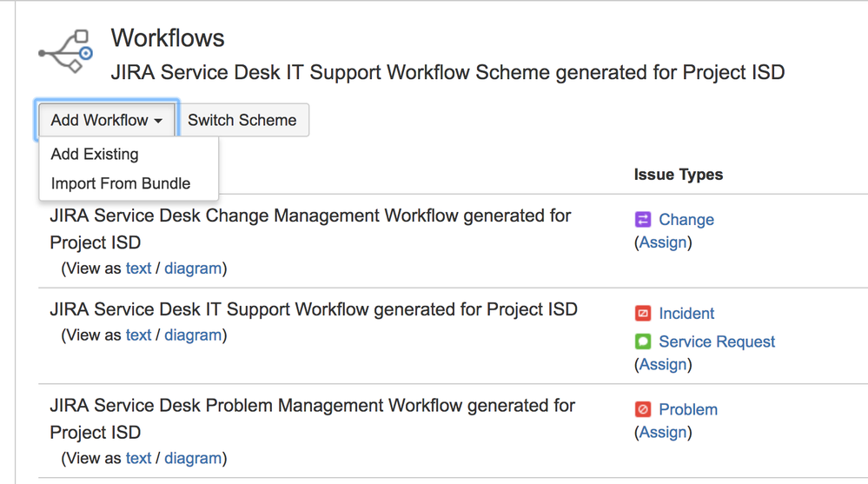
Task: Click the Workflows scheme icon
Action: pyautogui.click(x=67, y=52)
